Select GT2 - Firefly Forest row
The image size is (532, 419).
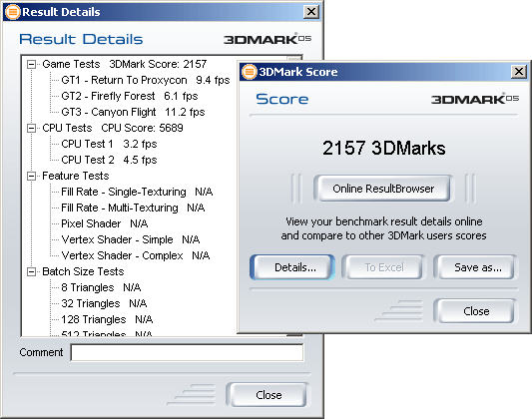point(130,97)
